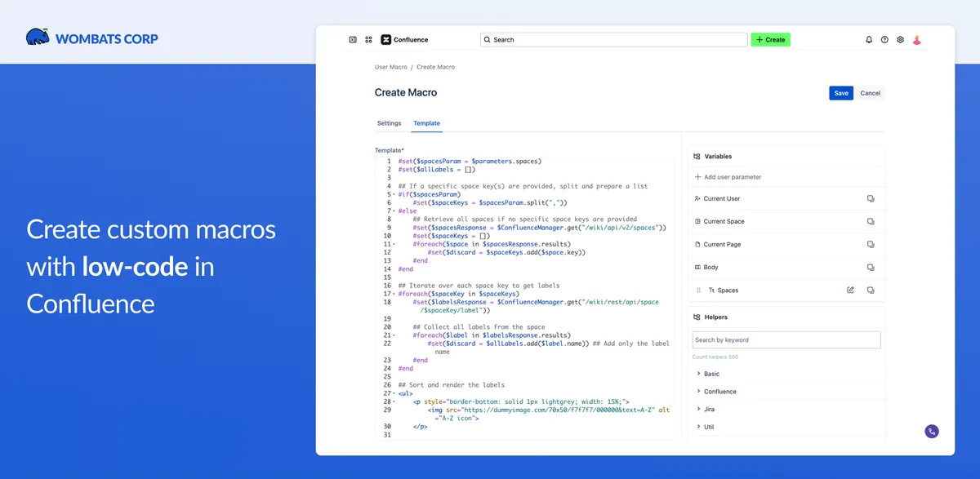Save the macro
This screenshot has width=980, height=479.
[841, 93]
